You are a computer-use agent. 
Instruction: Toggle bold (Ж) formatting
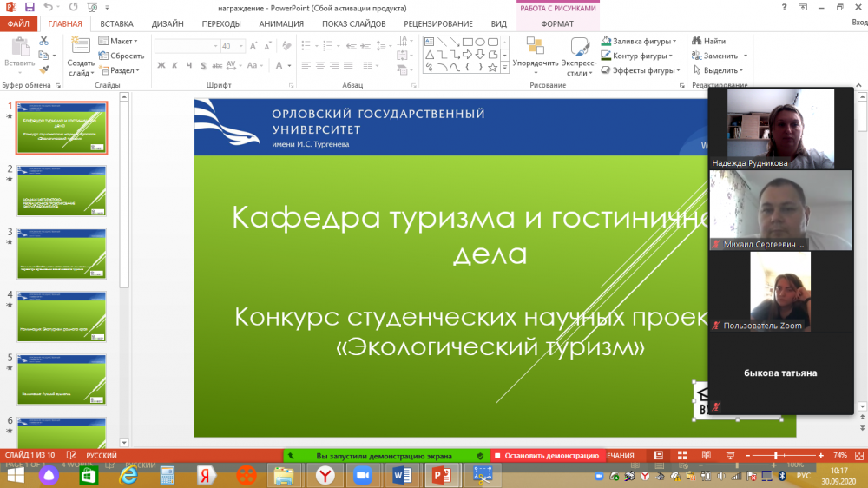[x=161, y=66]
